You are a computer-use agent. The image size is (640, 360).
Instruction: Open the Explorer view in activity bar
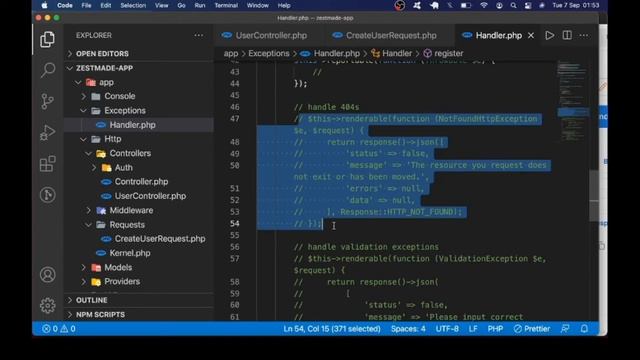pos(47,40)
